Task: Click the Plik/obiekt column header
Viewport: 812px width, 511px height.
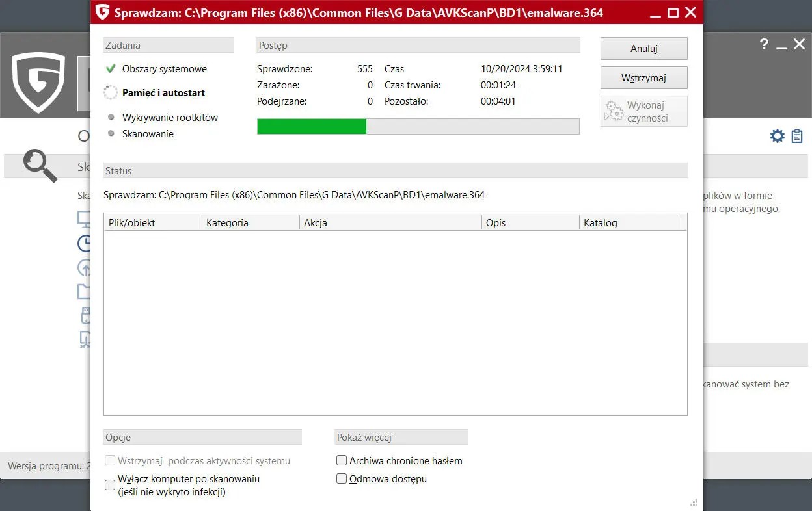Action: tap(133, 222)
